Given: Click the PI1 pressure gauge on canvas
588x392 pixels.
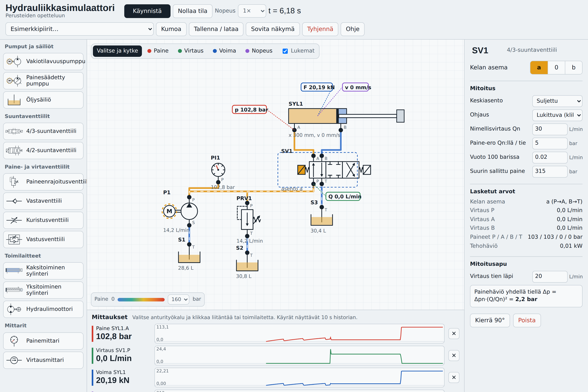Looking at the screenshot, I should 218,170.
